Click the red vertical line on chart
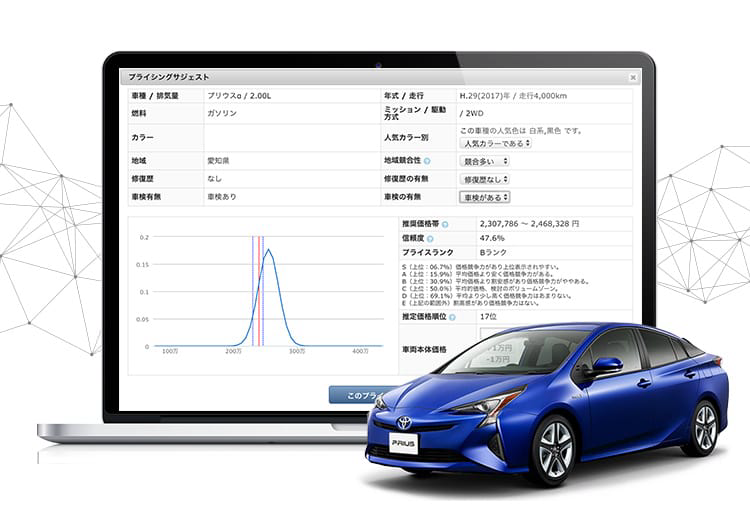The width and height of the screenshot is (750, 515). pos(259,291)
